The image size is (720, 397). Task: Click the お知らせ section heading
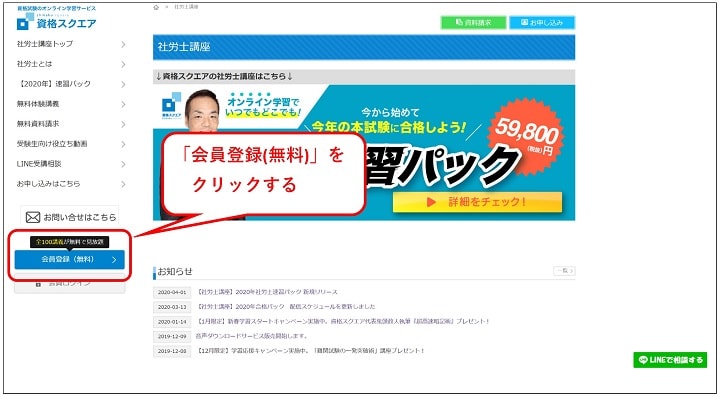[x=175, y=272]
